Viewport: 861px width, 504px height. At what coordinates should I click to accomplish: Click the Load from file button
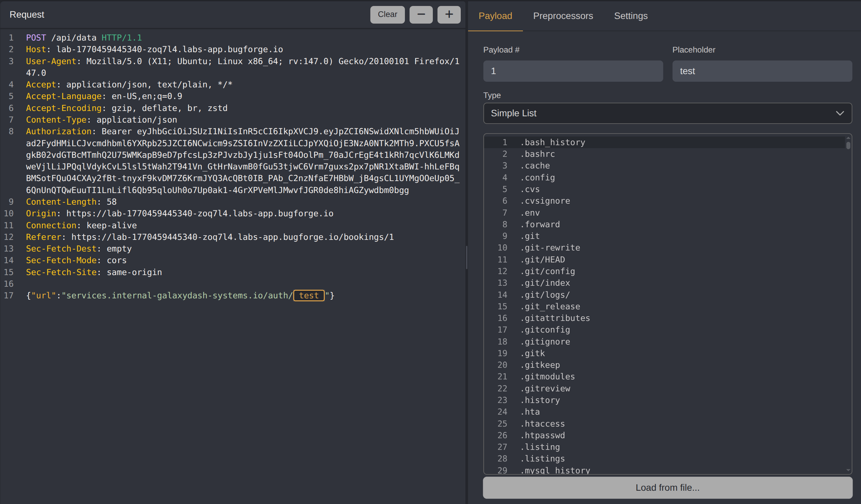click(667, 488)
